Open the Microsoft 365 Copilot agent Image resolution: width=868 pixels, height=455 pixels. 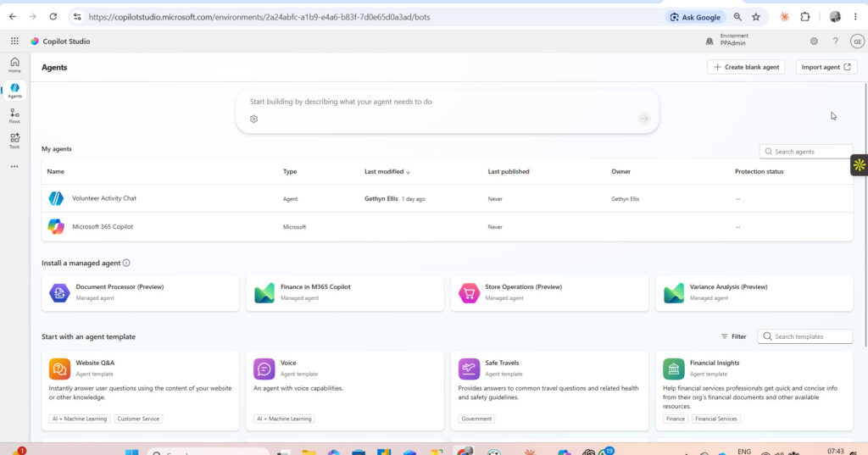[x=103, y=226]
